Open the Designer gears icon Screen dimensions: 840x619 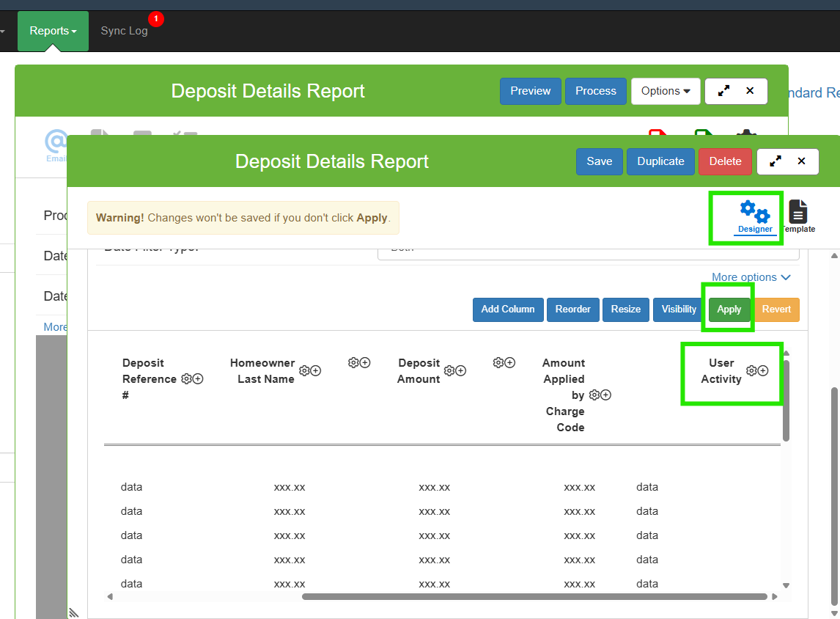pyautogui.click(x=754, y=213)
